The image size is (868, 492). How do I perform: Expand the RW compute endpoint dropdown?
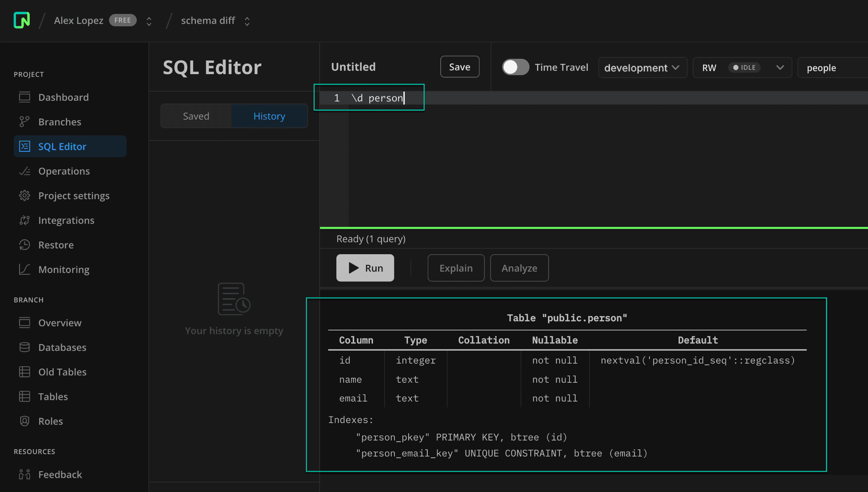(x=779, y=67)
